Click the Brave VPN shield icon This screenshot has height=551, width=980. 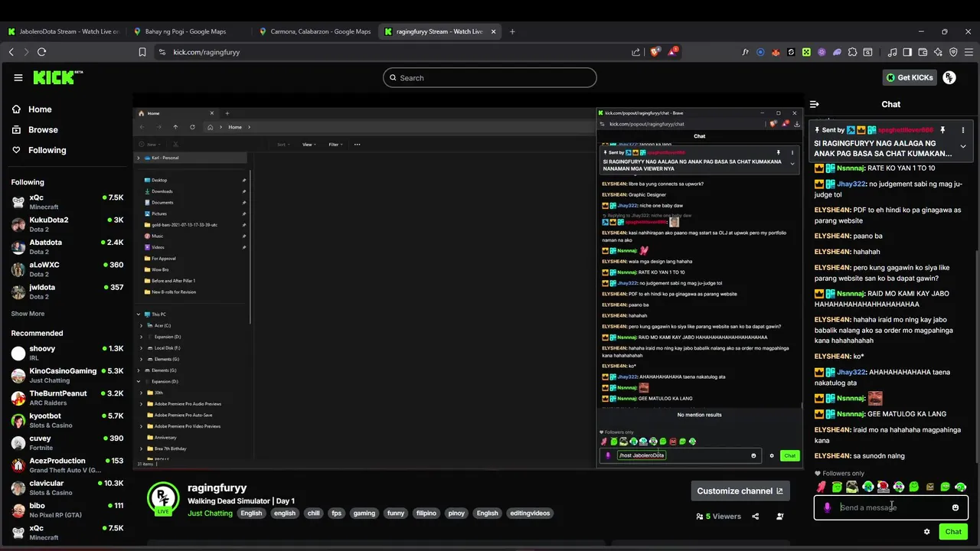tap(953, 52)
